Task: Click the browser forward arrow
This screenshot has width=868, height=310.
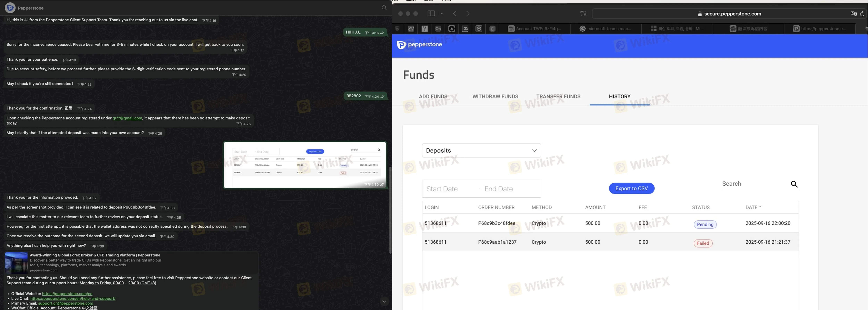Action: (468, 14)
